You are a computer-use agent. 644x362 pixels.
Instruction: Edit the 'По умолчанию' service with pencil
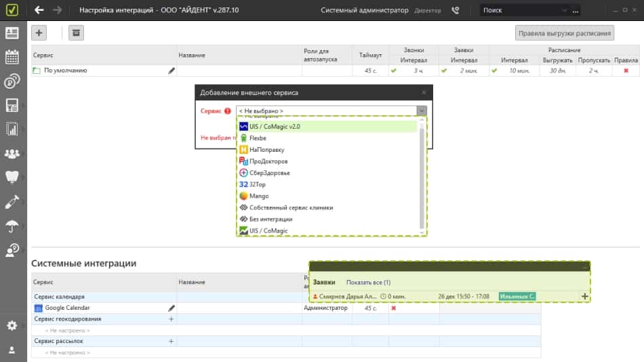[x=172, y=71]
